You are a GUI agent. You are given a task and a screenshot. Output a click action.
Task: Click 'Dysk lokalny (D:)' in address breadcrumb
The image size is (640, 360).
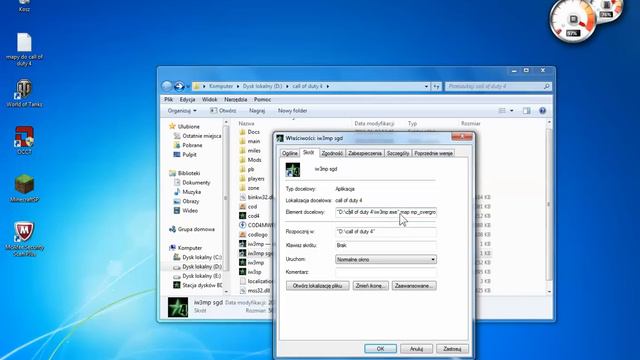coord(262,86)
